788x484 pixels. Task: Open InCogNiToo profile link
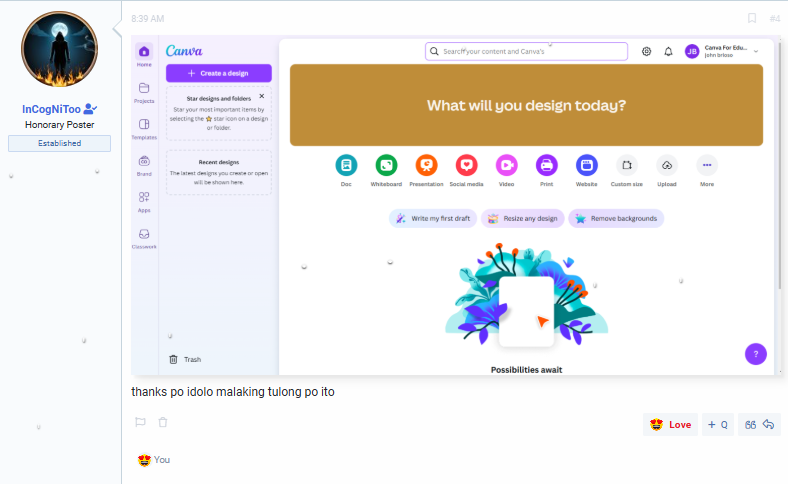(51, 109)
